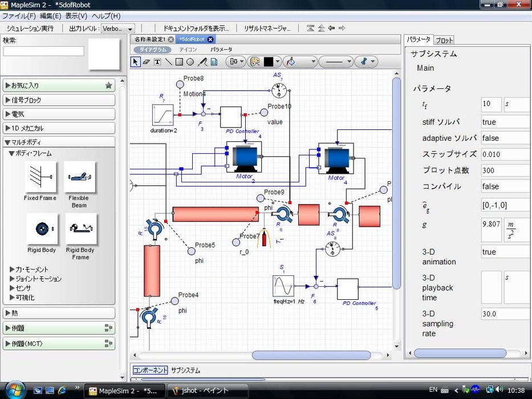Image resolution: width=532 pixels, height=399 pixels.
Task: Toggle the パラメータ view in editor
Action: [x=221, y=50]
